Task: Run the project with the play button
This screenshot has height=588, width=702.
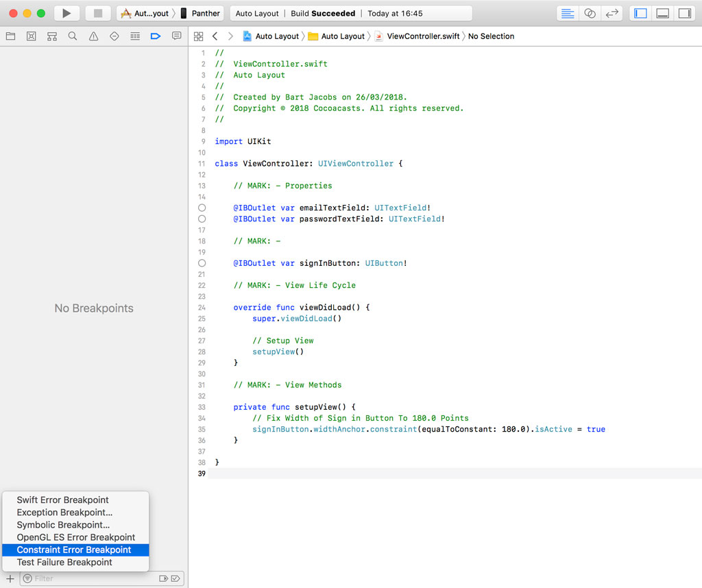Action: [x=66, y=12]
